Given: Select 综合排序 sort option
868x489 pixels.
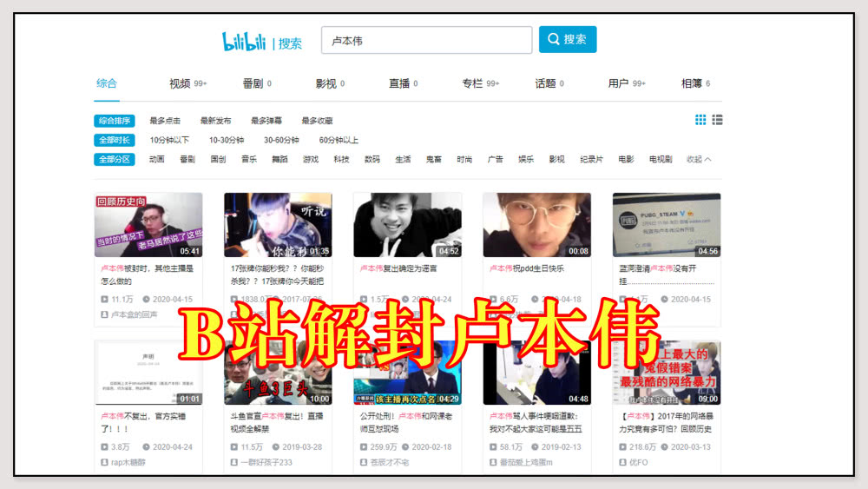Looking at the screenshot, I should (114, 121).
